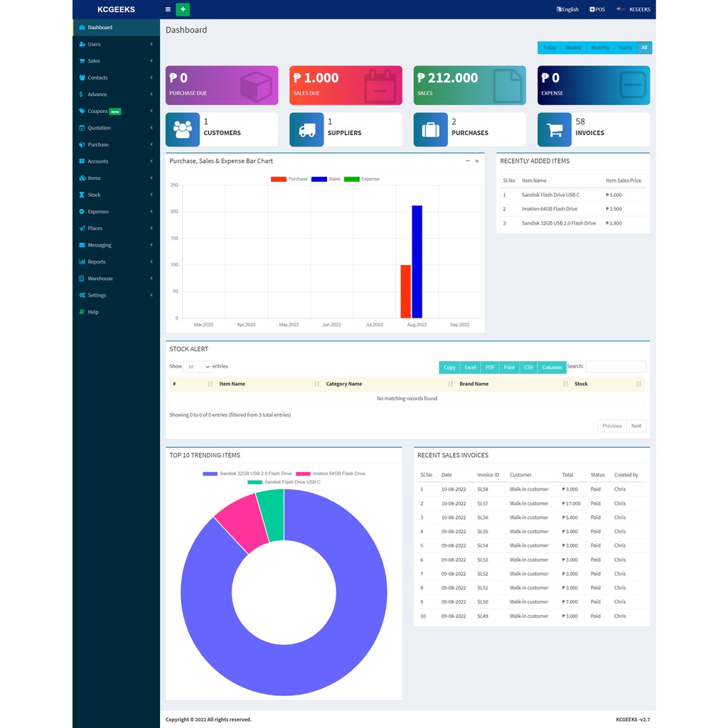
Task: Click the Suppliers truck icon
Action: tap(306, 129)
